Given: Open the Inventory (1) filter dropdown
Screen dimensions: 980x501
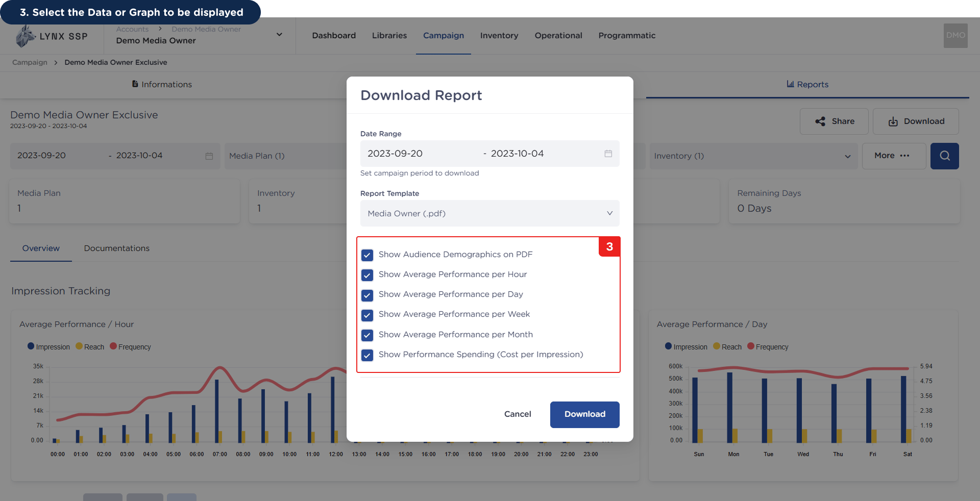Looking at the screenshot, I should click(753, 156).
